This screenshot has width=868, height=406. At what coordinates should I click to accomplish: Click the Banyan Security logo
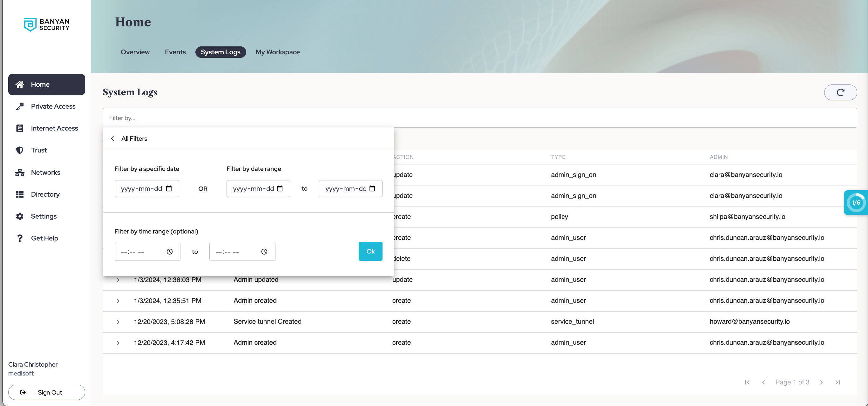(46, 24)
